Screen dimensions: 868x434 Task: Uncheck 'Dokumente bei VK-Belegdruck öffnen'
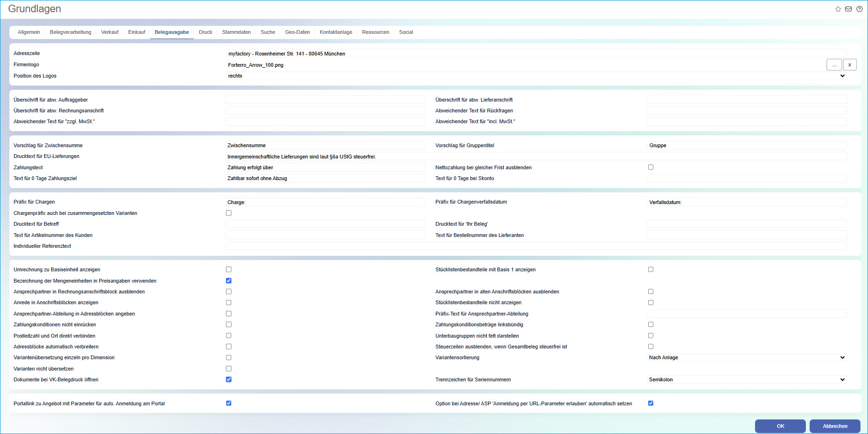click(x=229, y=379)
